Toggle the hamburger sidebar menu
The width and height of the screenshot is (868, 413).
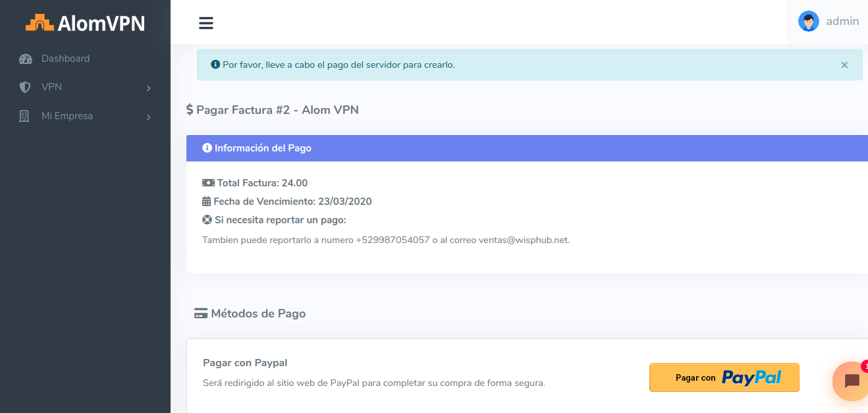point(206,23)
